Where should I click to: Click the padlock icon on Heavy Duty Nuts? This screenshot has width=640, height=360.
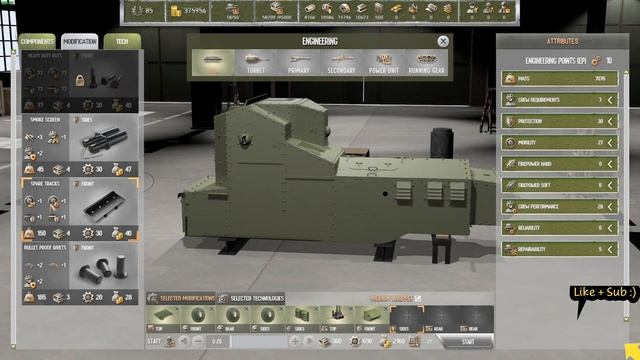click(x=80, y=80)
